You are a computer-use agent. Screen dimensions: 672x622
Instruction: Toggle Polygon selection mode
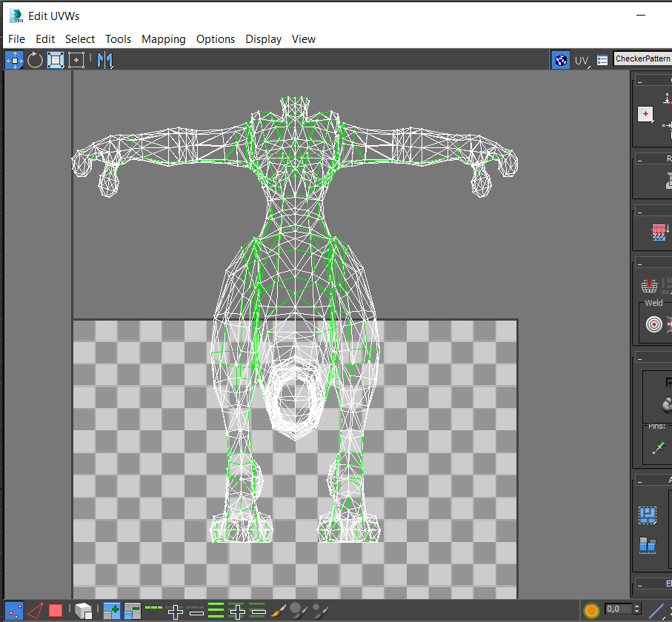coord(56,611)
